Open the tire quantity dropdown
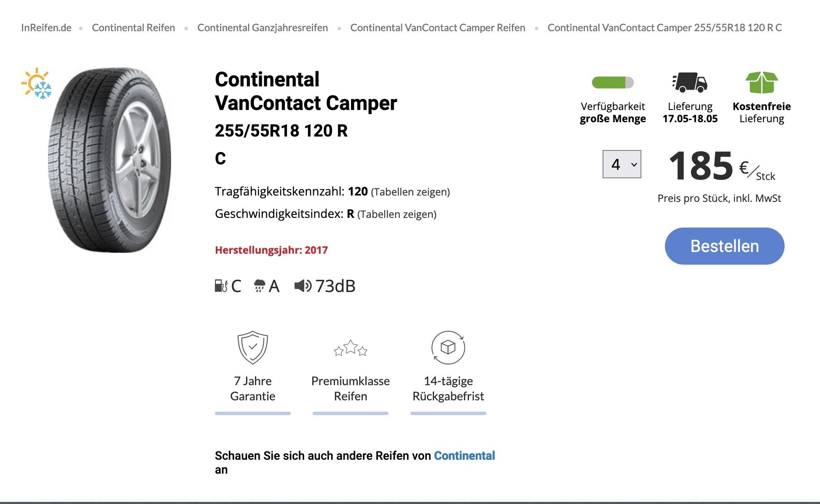 tap(622, 164)
